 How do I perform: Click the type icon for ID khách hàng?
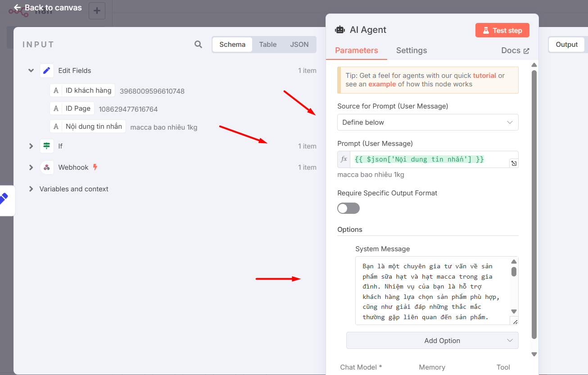[56, 90]
